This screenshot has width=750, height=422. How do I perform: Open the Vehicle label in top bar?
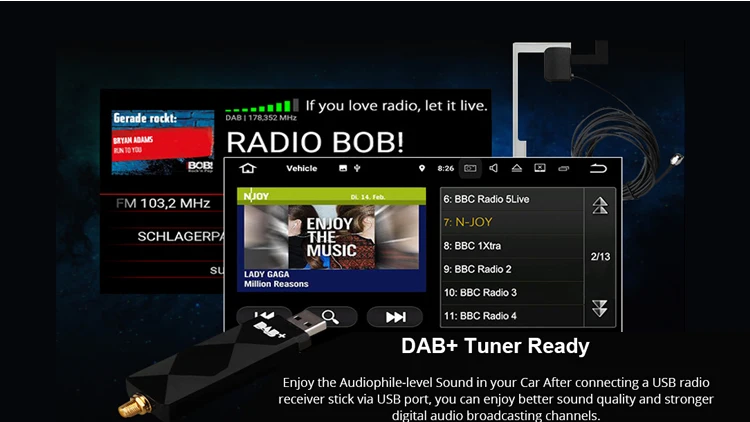point(301,168)
